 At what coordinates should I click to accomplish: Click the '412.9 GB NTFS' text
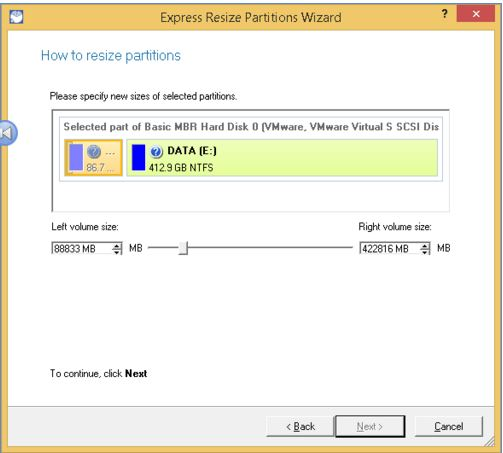click(x=181, y=167)
